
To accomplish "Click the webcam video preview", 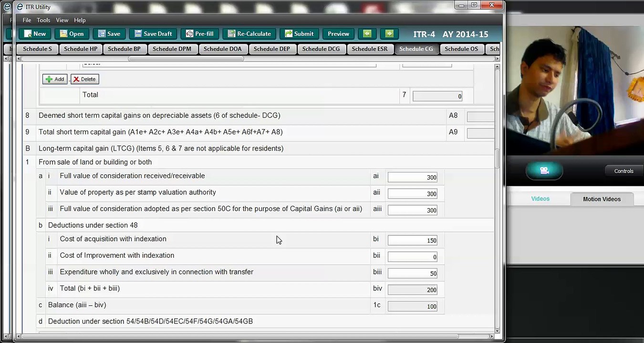I will pyautogui.click(x=575, y=91).
